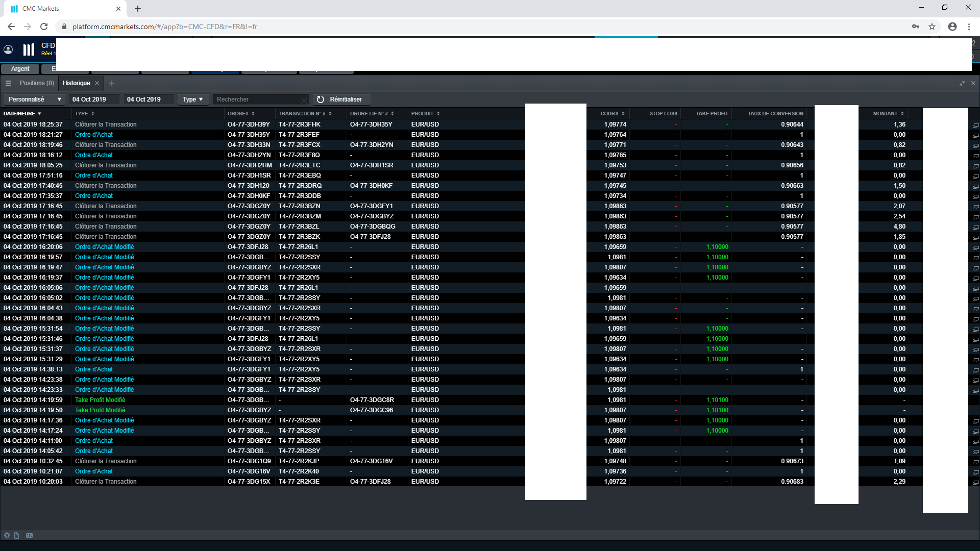The height and width of the screenshot is (551, 980).
Task: Switch to the Positions (0) tab
Action: click(x=36, y=83)
